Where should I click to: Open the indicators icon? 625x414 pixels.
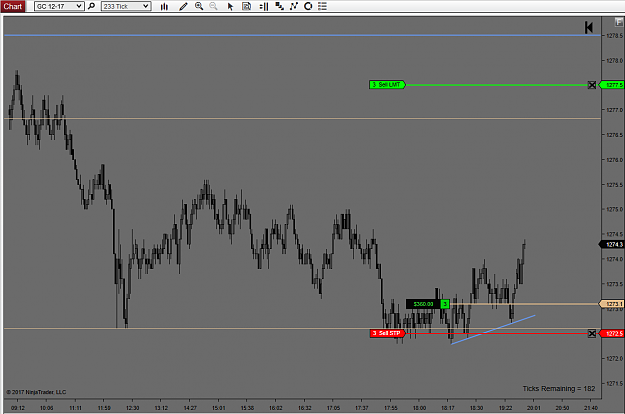(294, 6)
